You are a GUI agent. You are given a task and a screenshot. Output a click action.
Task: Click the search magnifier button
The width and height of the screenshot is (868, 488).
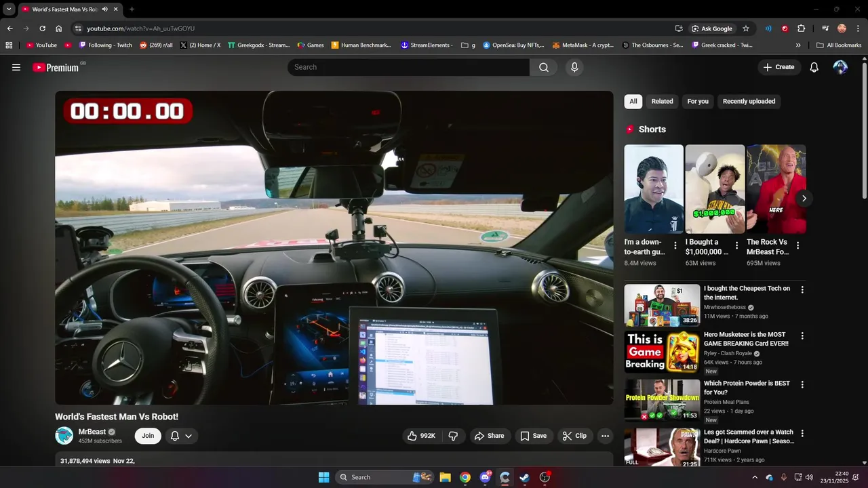pyautogui.click(x=544, y=67)
